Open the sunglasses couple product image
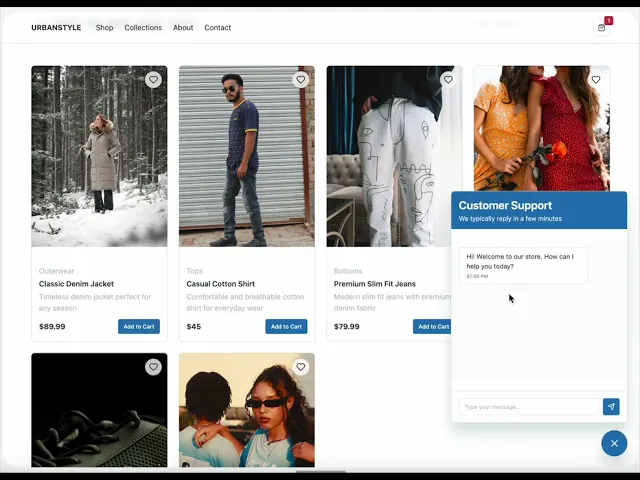Image resolution: width=640 pixels, height=480 pixels. click(x=247, y=410)
